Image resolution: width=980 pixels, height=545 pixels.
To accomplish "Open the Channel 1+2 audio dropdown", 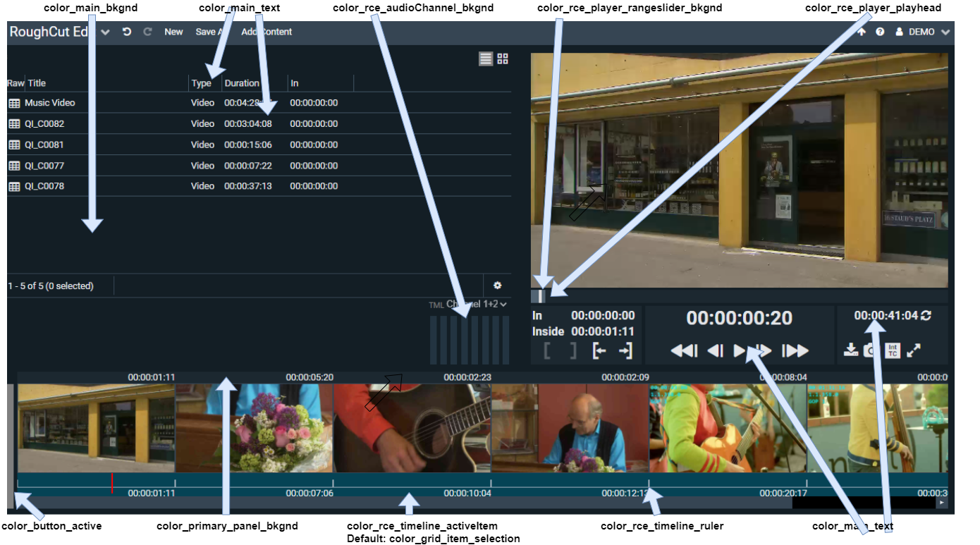I will tap(477, 305).
